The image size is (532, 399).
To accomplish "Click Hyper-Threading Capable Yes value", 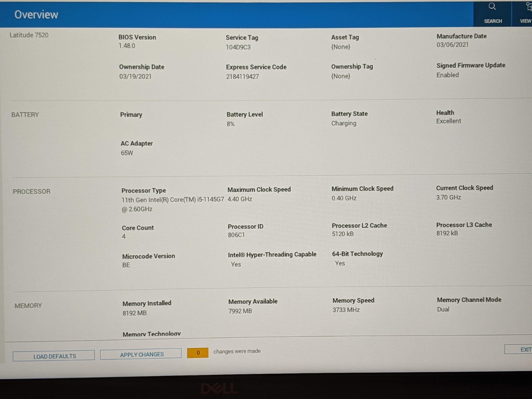I will (x=236, y=264).
